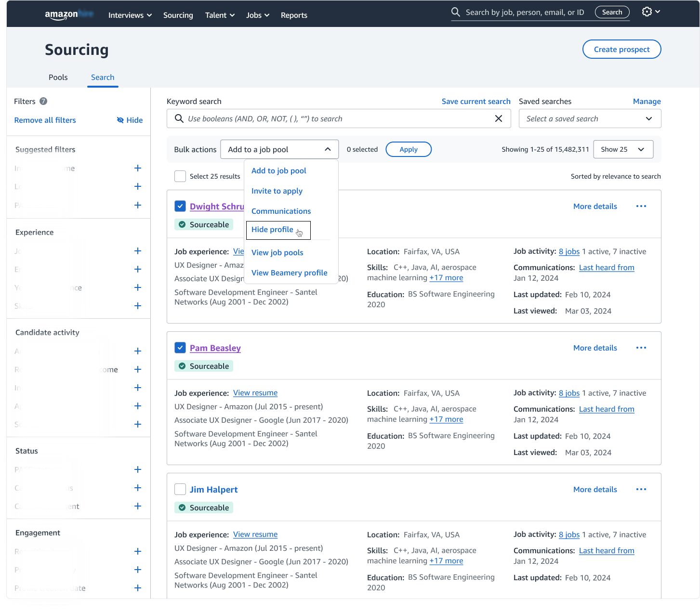Open the Sourcing nav item
Viewport: 700px width, 611px height.
[178, 15]
